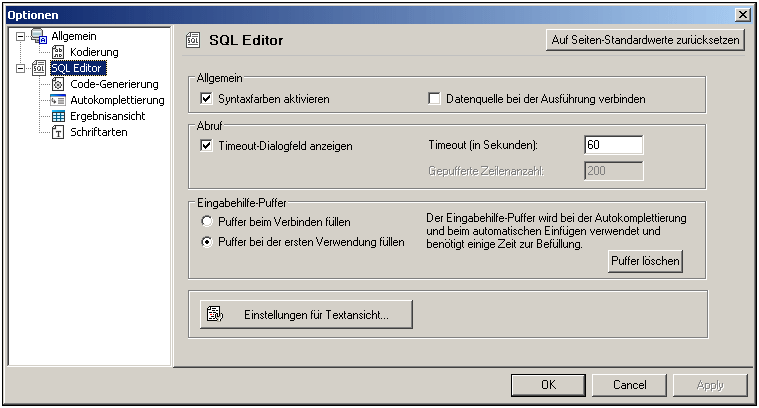
Task: Collapse the Allgemein tree node
Action: 20,37
